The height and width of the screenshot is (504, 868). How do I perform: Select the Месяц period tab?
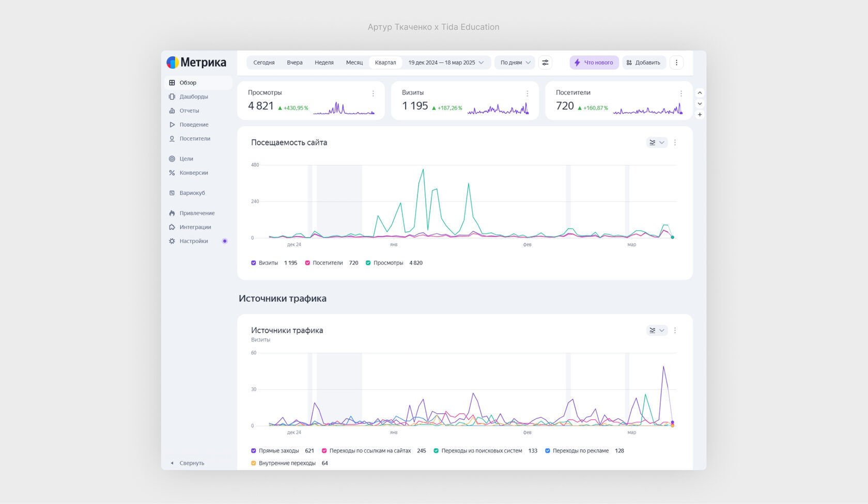(x=354, y=62)
